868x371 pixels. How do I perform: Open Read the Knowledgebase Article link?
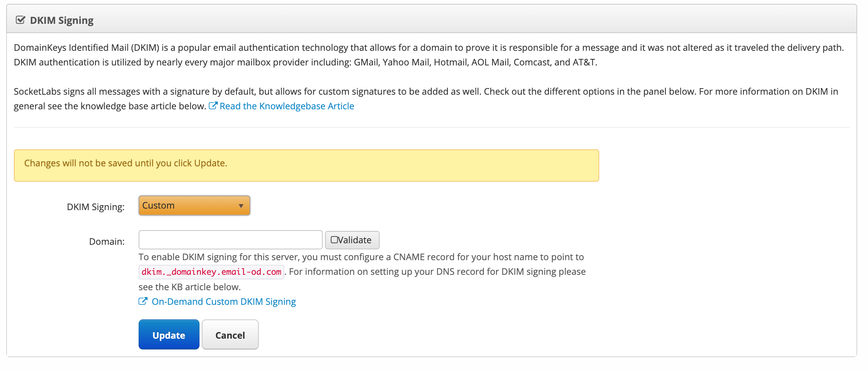pyautogui.click(x=287, y=106)
